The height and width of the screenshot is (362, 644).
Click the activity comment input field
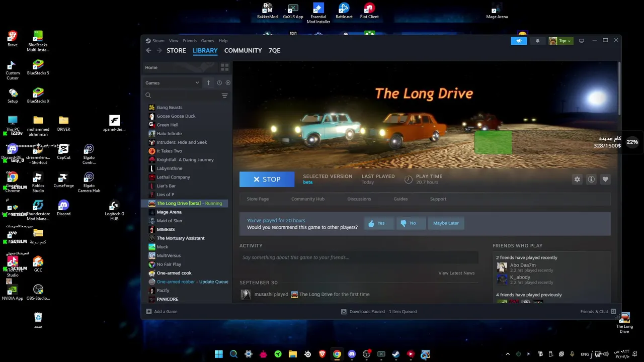coord(359,257)
